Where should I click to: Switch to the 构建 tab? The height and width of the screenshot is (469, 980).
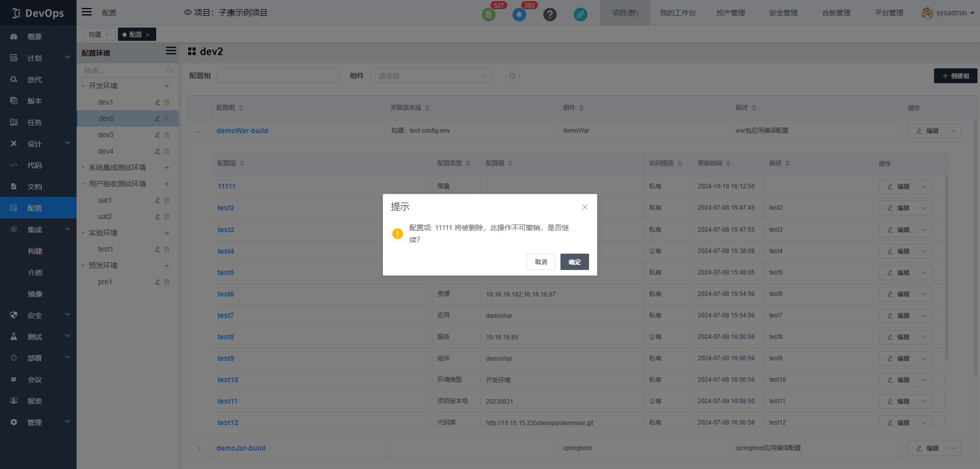95,35
